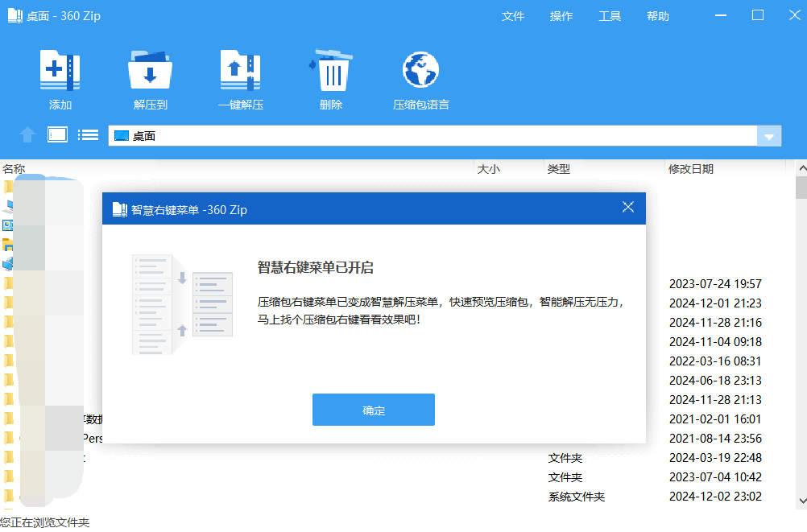This screenshot has width=807, height=532.
Task: Close the 智慧右键菜单 dialog
Action: [x=628, y=207]
